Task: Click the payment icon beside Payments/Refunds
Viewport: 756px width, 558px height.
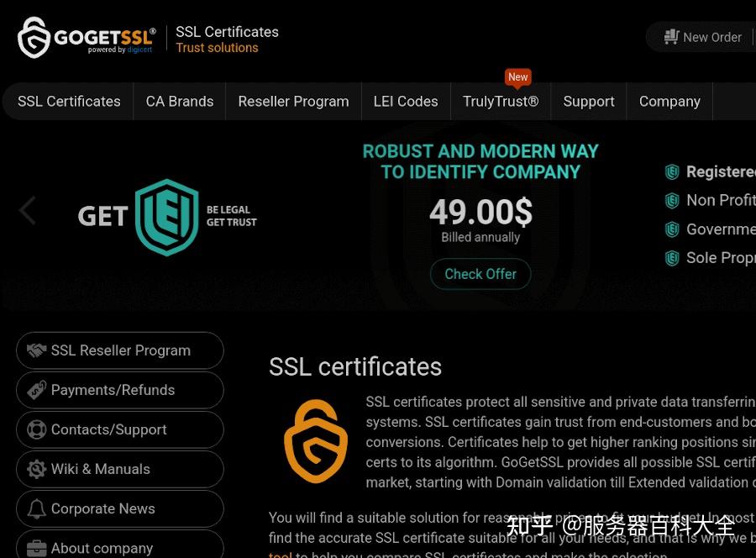Action: 36,390
